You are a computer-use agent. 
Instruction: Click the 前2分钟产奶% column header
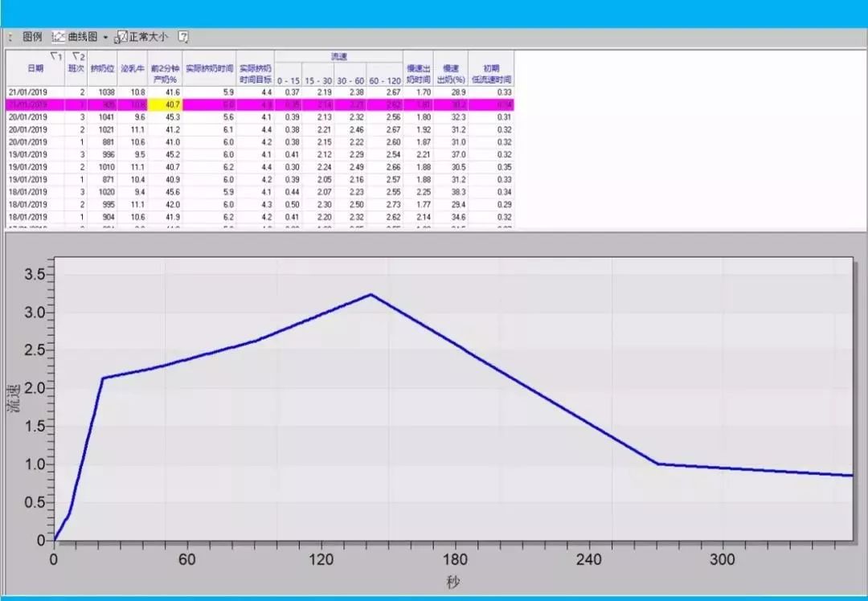[165, 74]
